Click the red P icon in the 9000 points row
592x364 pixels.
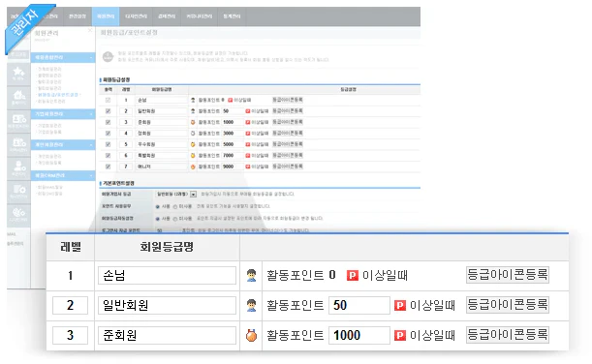(248, 167)
